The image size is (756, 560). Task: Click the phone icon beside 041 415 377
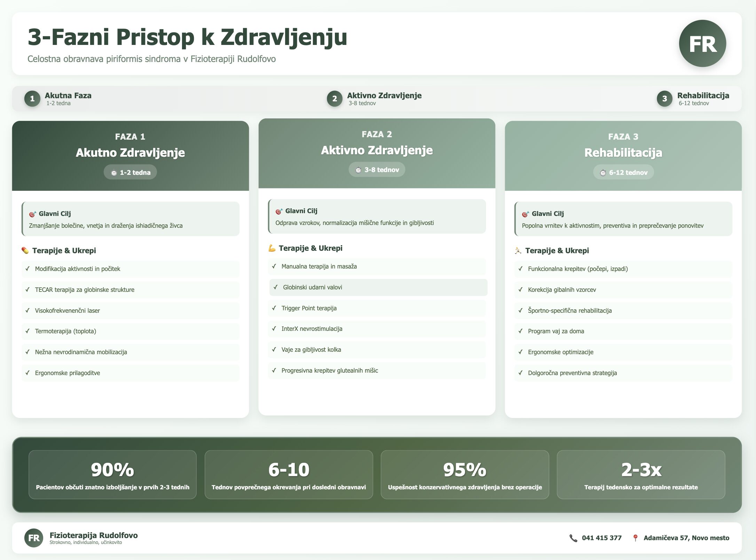[x=573, y=538]
